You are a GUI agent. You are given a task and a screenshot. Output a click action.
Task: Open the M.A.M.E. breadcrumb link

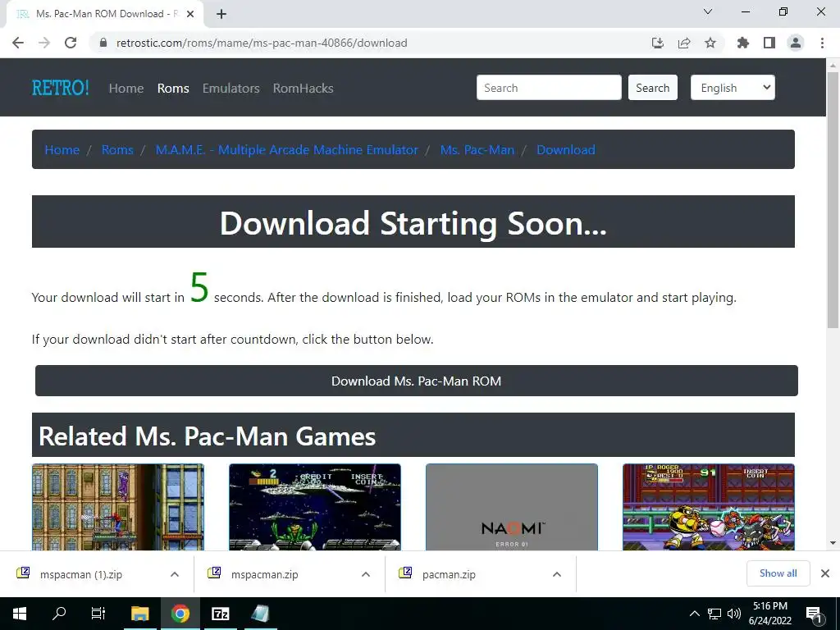286,150
